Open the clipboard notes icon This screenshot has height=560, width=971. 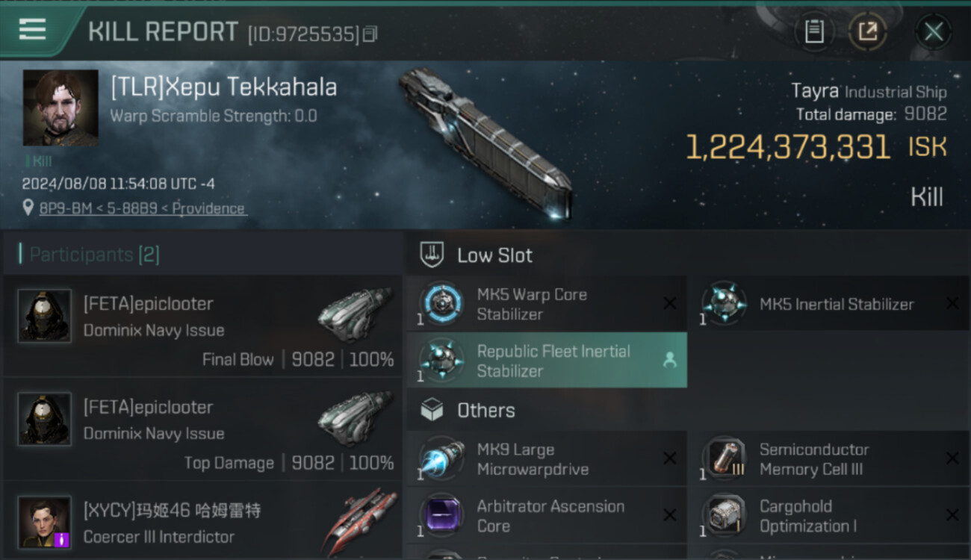814,31
